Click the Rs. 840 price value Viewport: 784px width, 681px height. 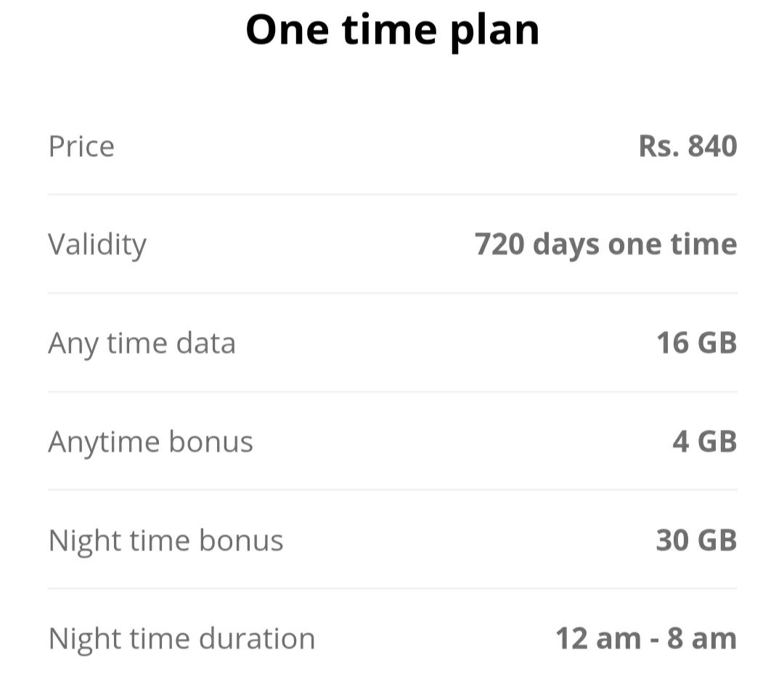[687, 146]
